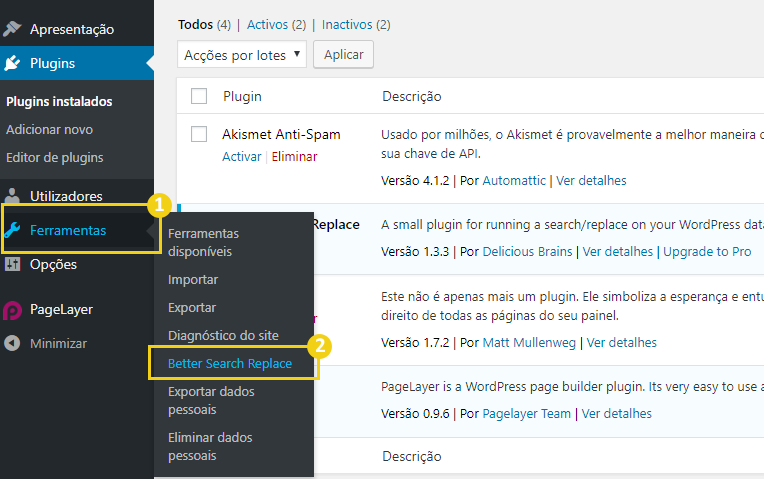Go to Adicionar novo
This screenshot has height=479, width=764.
coord(49,130)
